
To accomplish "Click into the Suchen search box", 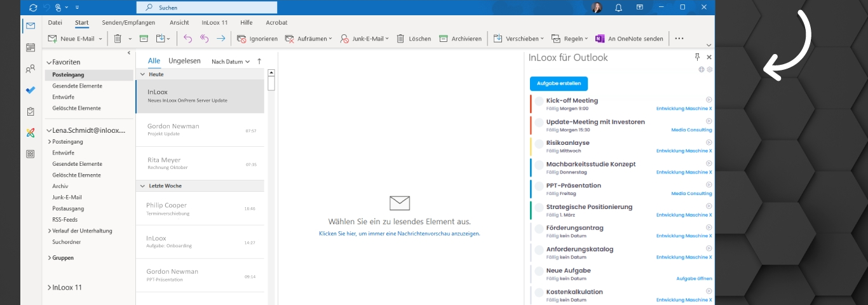I will tap(207, 8).
